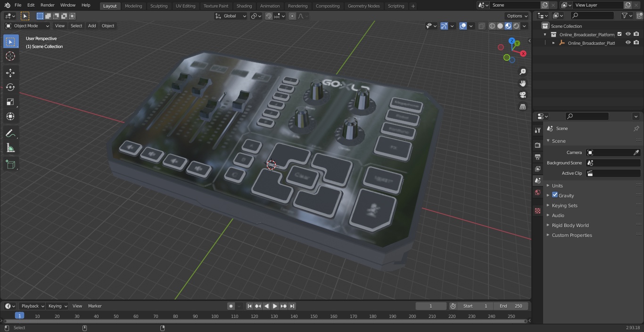This screenshot has width=644, height=332.
Task: Switch to solid viewport shading
Action: [x=500, y=26]
